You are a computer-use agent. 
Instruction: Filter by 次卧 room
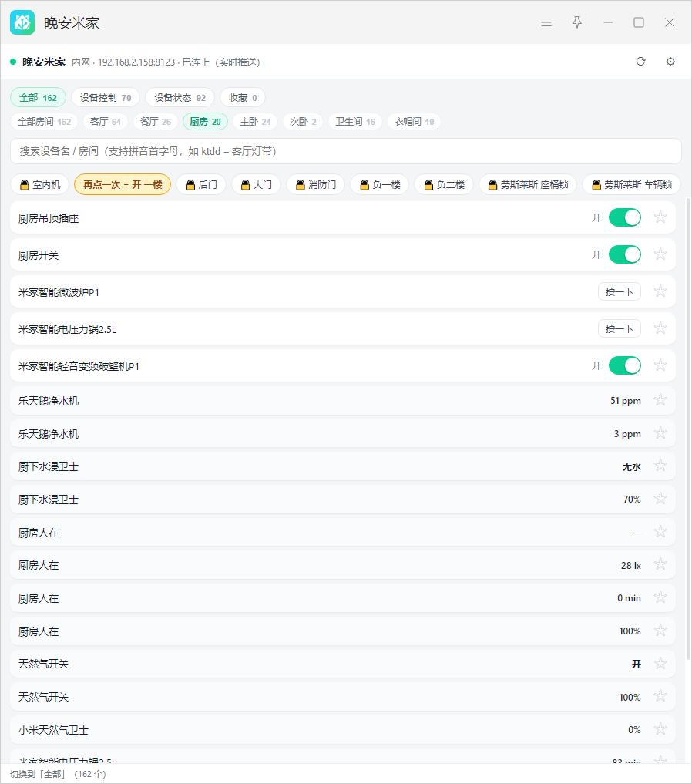(x=304, y=122)
